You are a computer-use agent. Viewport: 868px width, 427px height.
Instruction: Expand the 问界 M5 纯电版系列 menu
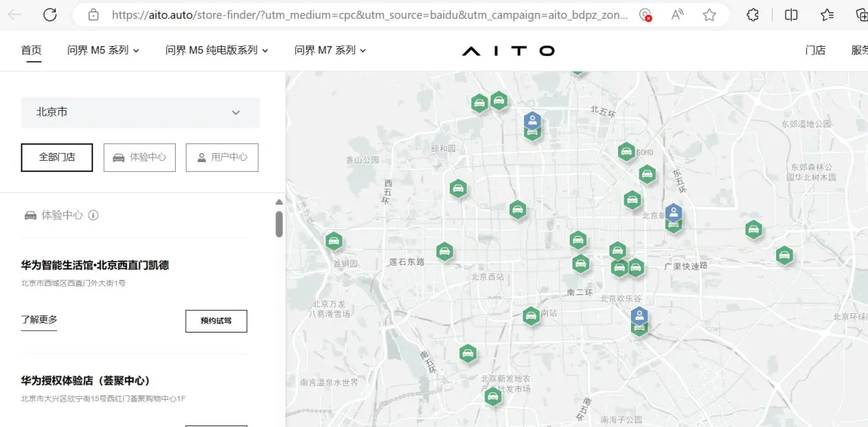click(x=217, y=51)
